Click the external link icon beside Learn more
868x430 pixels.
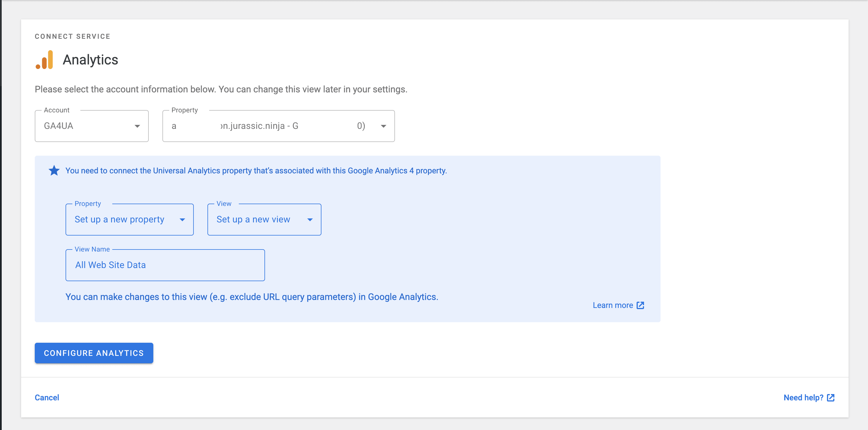point(640,305)
